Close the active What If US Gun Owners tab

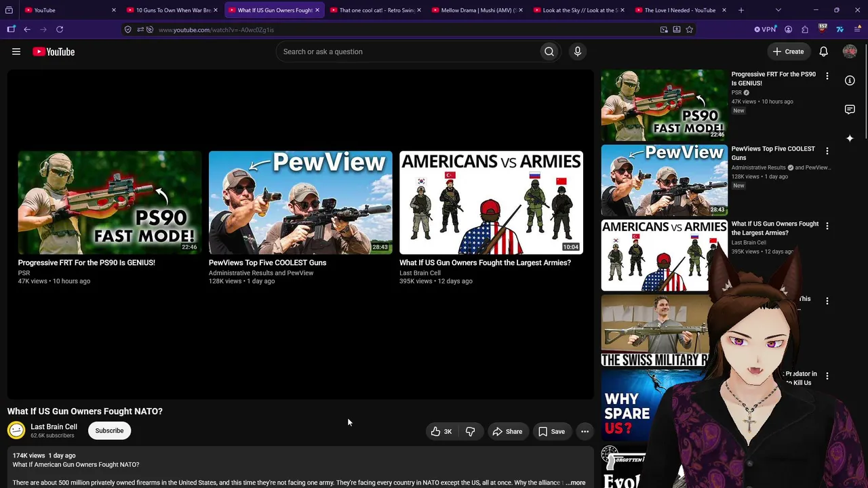coord(317,10)
